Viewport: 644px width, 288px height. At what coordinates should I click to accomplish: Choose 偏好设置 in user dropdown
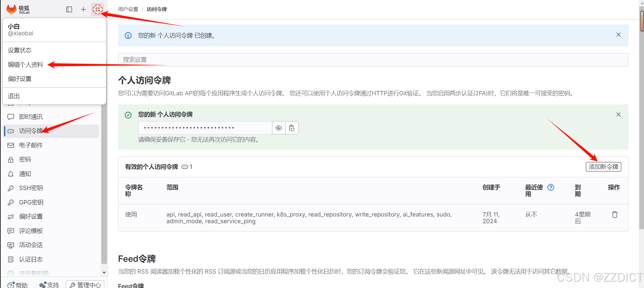click(x=54, y=79)
